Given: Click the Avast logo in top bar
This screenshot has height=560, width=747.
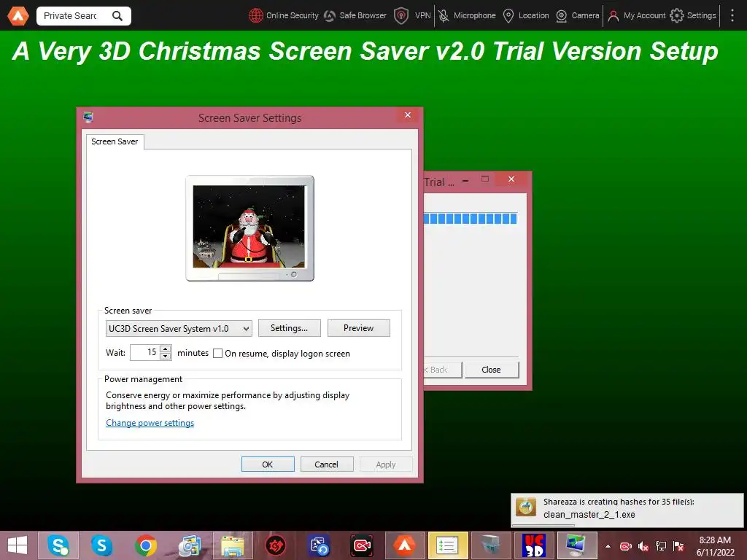Looking at the screenshot, I should 18,16.
